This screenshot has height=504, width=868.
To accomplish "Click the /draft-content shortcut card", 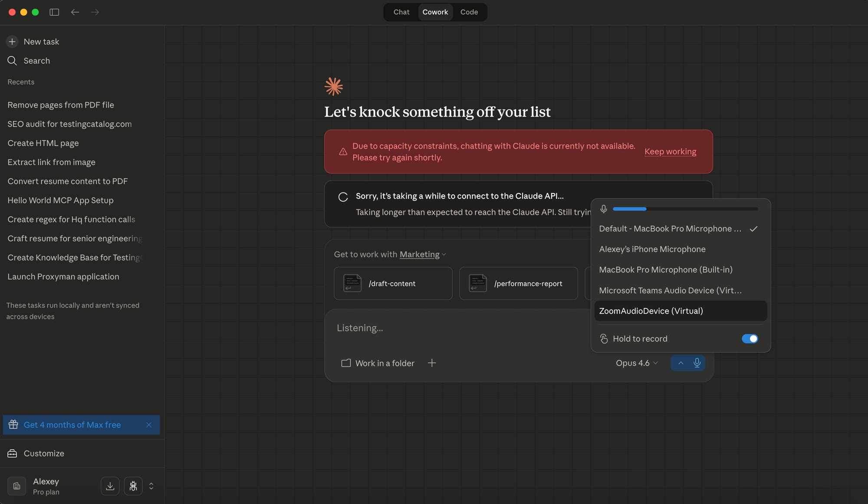I will pyautogui.click(x=393, y=283).
